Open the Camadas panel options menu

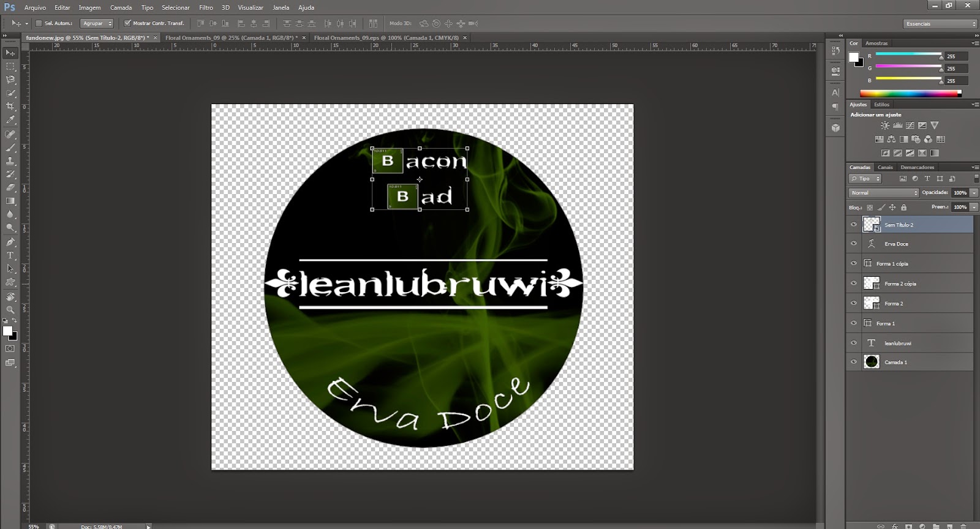(974, 167)
